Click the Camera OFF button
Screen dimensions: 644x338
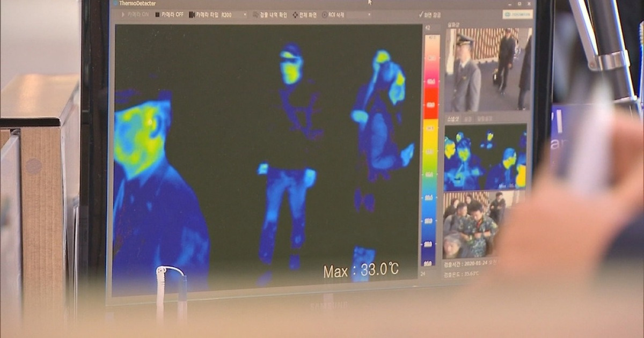click(x=170, y=14)
